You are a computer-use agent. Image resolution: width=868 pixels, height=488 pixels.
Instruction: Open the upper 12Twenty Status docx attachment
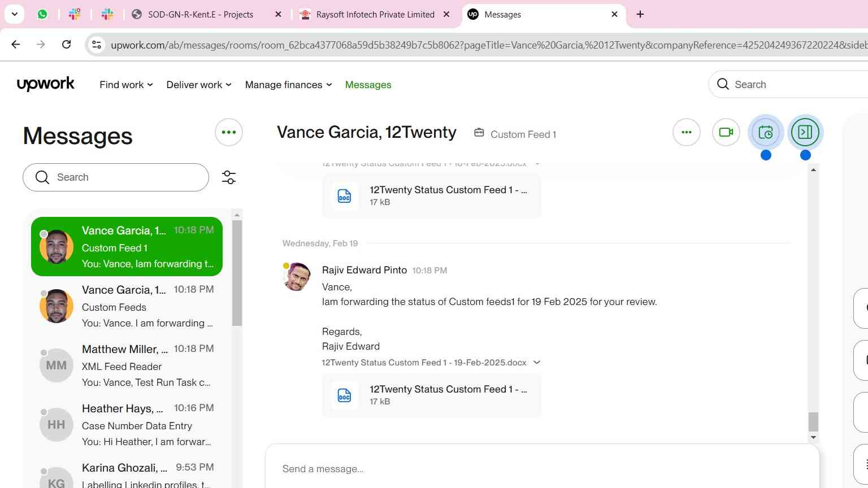point(431,195)
